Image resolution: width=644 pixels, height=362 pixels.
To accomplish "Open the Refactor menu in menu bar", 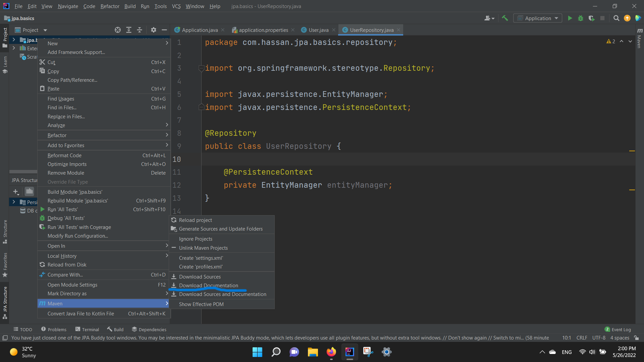I will [110, 6].
